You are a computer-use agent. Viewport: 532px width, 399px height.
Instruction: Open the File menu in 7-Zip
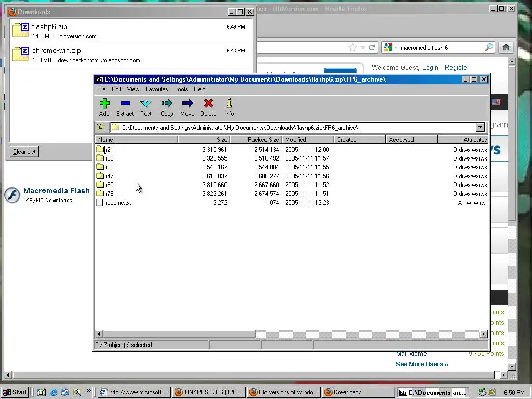[x=101, y=89]
